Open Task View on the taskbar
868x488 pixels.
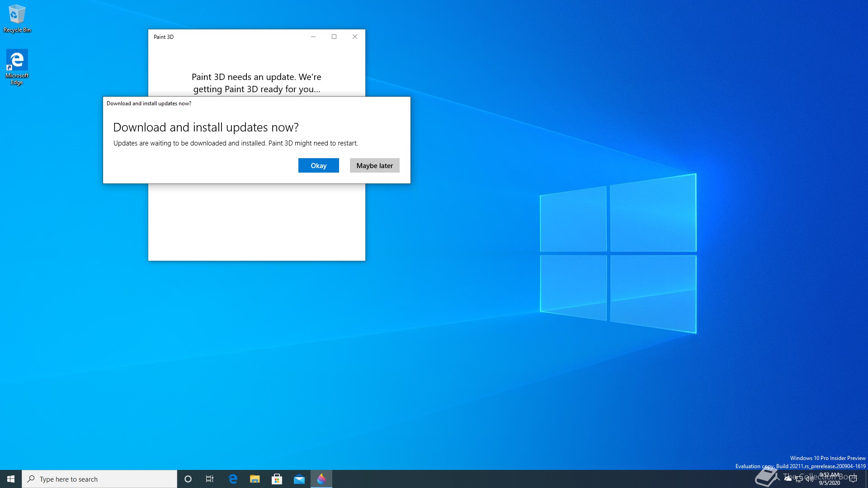tap(210, 479)
